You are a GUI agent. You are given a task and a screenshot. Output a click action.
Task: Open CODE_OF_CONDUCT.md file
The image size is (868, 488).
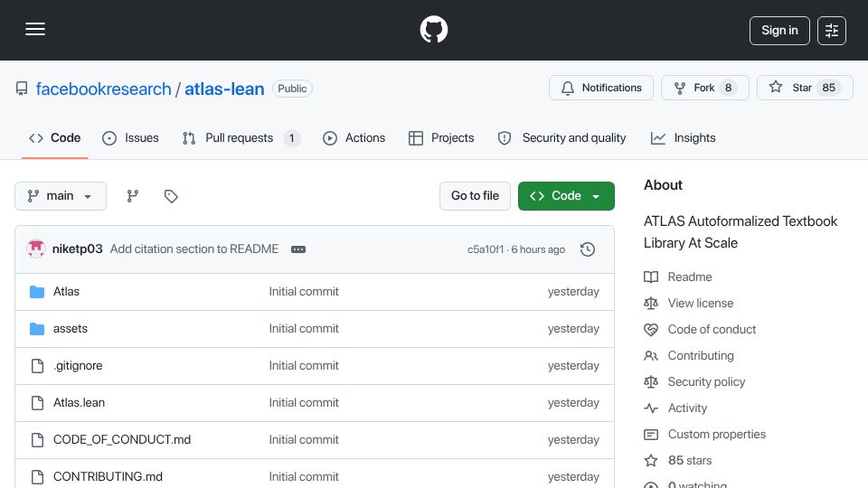[x=122, y=440]
